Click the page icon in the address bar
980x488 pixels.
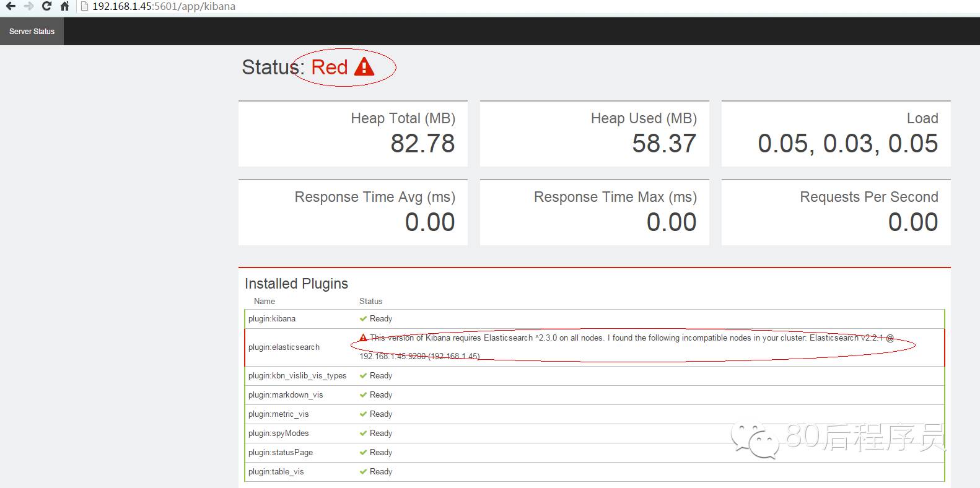coord(85,6)
